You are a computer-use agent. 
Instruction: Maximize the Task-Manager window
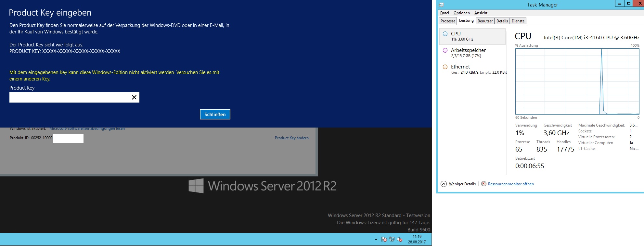pos(628,4)
